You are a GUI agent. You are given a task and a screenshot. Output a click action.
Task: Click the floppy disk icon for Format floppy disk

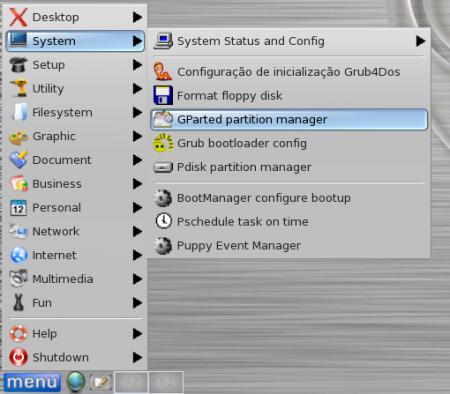click(163, 95)
